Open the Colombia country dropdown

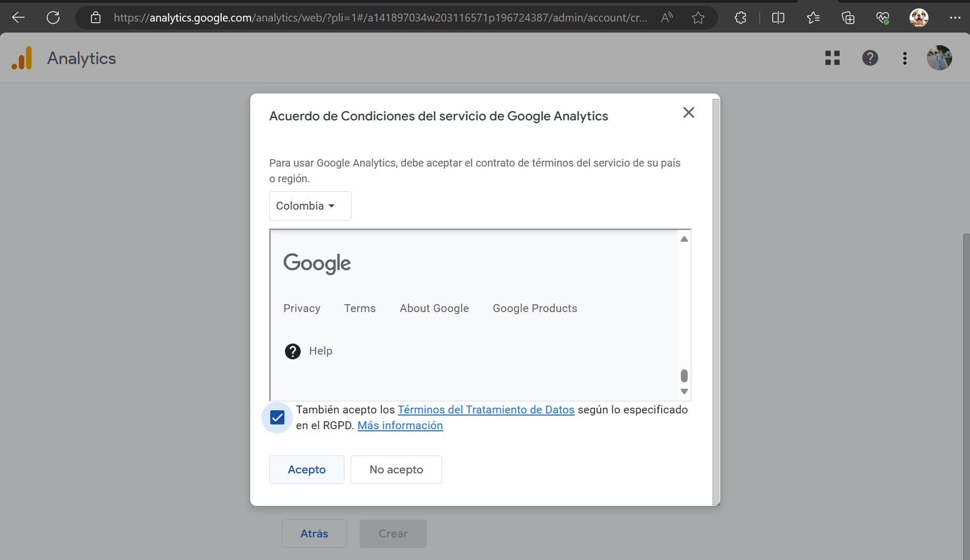pyautogui.click(x=310, y=206)
